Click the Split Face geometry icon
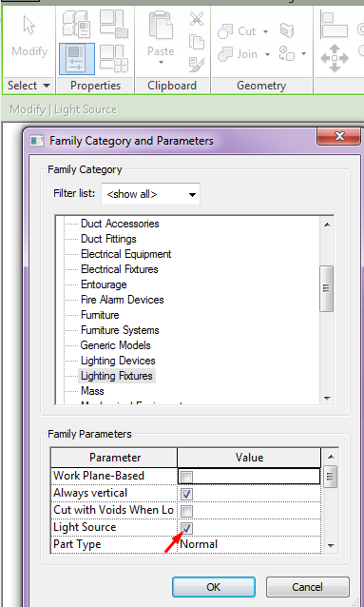 287,53
